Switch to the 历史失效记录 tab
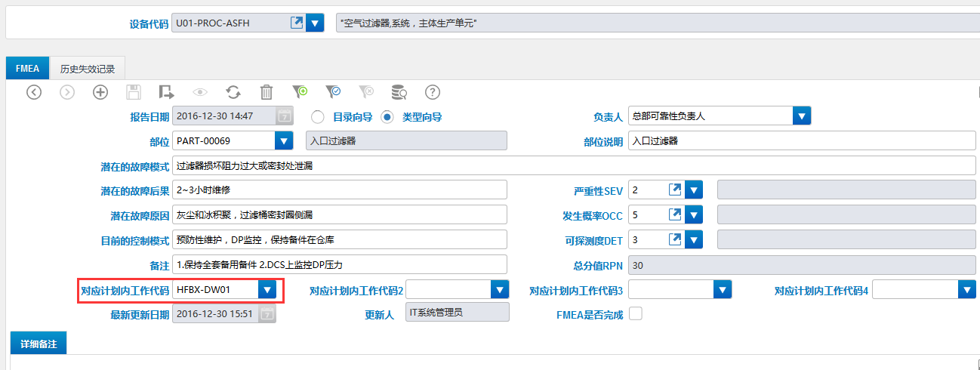 coord(88,69)
